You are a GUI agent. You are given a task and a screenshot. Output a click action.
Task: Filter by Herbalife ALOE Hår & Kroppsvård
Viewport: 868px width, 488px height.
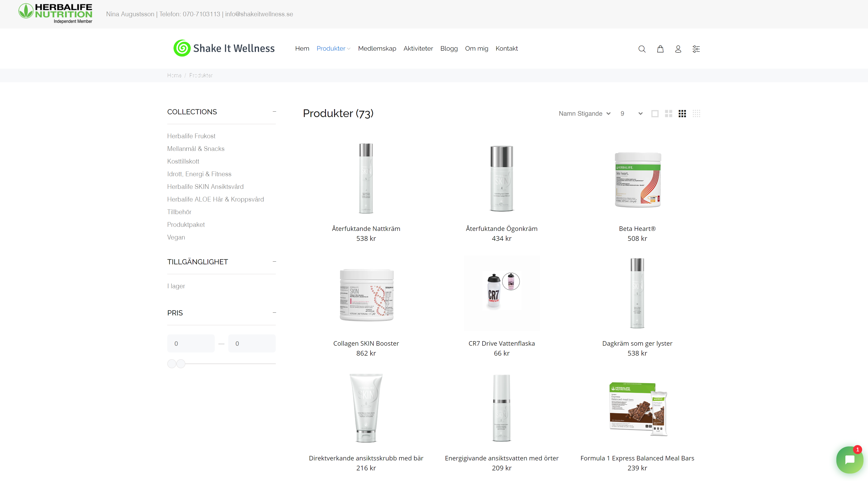tap(215, 199)
